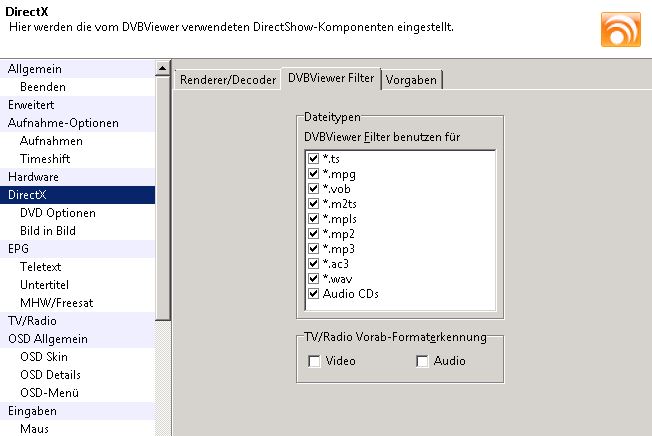Click the orange DVBViewer logo icon
The width and height of the screenshot is (652, 436).
point(620,29)
